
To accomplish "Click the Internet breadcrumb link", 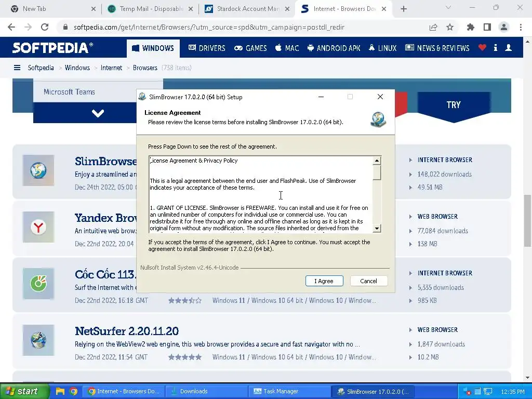I will 111,68.
